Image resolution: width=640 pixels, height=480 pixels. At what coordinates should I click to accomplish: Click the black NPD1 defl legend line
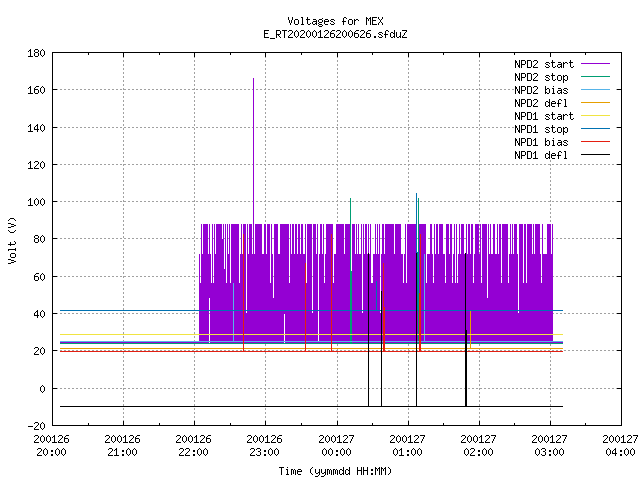coord(595,155)
